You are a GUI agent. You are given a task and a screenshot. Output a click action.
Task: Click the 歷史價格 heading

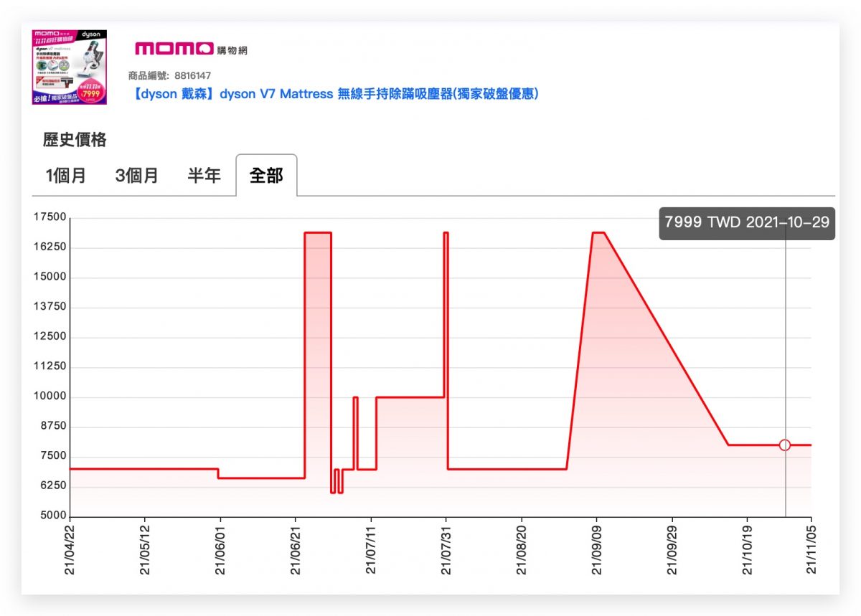pyautogui.click(x=75, y=140)
